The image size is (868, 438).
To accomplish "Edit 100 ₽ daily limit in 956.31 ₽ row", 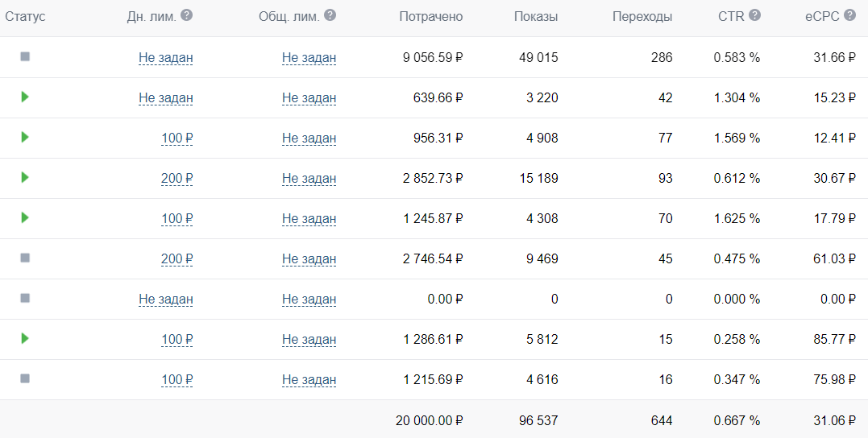I will [177, 138].
